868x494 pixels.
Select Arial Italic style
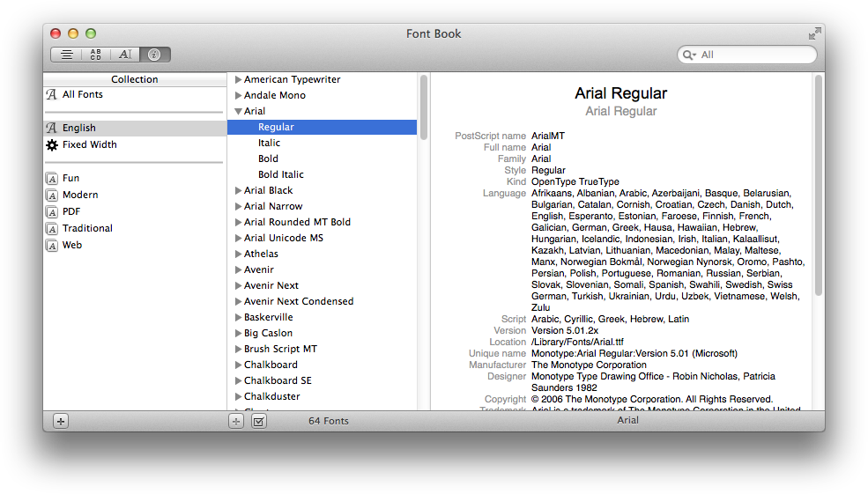[x=269, y=143]
